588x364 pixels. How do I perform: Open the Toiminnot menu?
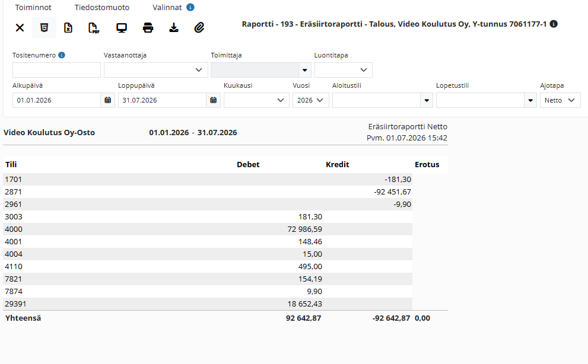click(33, 8)
